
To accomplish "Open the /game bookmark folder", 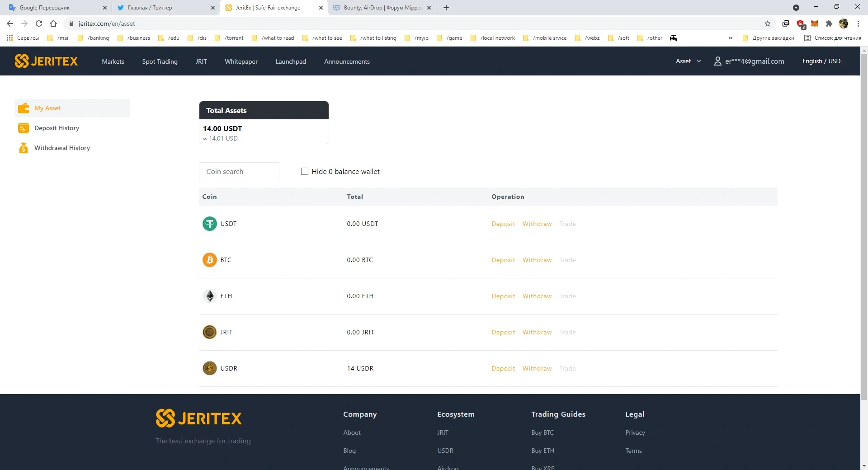I will [449, 38].
